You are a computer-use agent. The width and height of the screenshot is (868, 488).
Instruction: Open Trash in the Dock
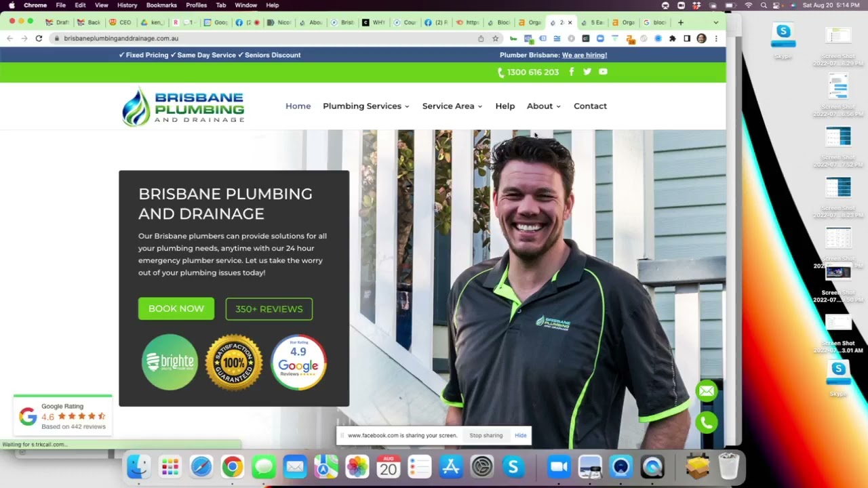click(x=729, y=466)
